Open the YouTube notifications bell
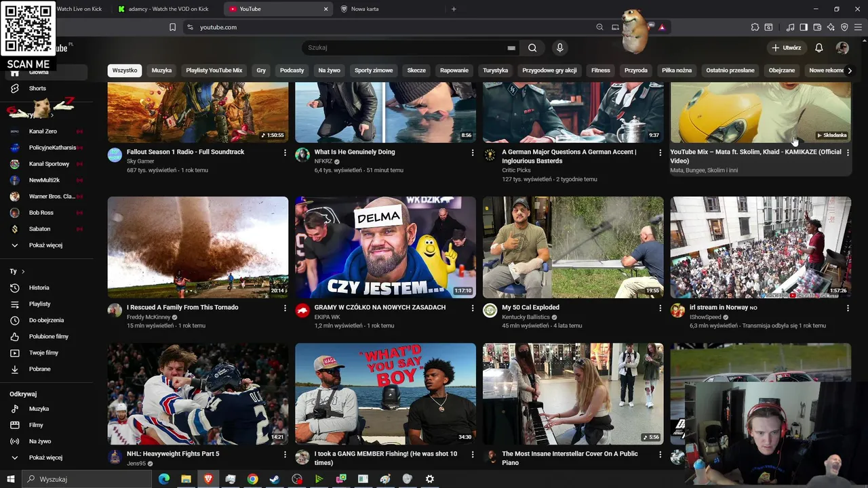The image size is (868, 488). coord(818,47)
